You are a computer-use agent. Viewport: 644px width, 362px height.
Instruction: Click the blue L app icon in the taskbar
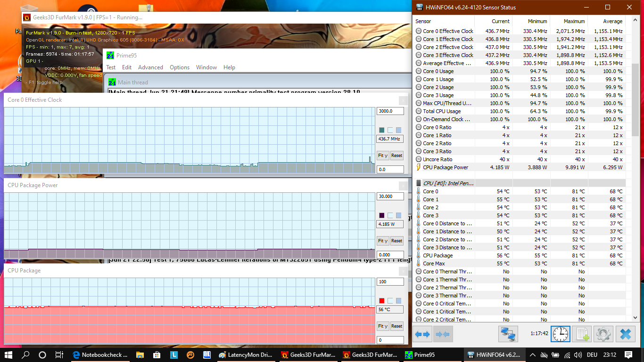pyautogui.click(x=173, y=355)
